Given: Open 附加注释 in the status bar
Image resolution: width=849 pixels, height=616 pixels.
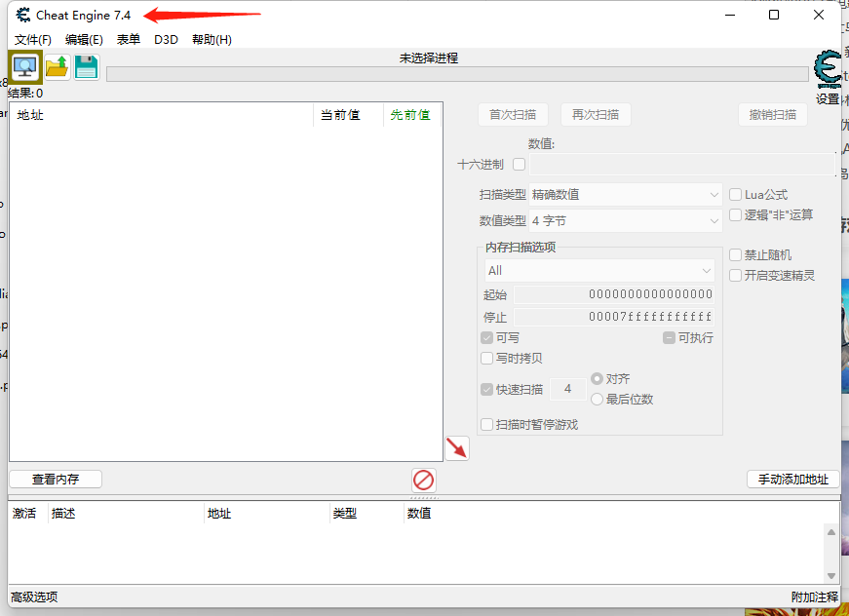Looking at the screenshot, I should coord(814,597).
